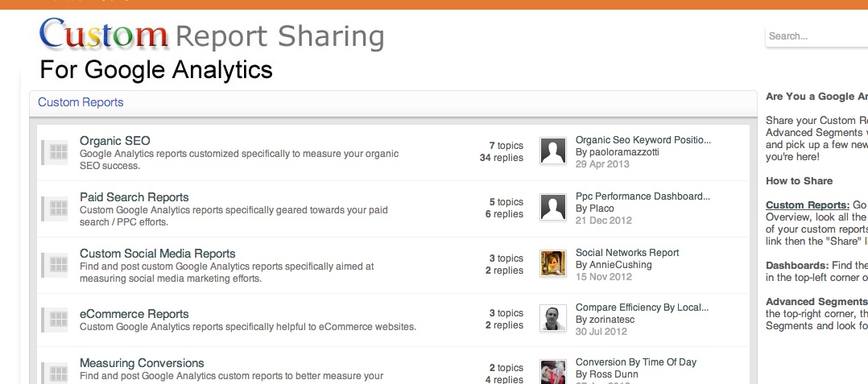Image resolution: width=868 pixels, height=384 pixels.
Task: Click the 21 Dec 2012 date
Action: [603, 221]
